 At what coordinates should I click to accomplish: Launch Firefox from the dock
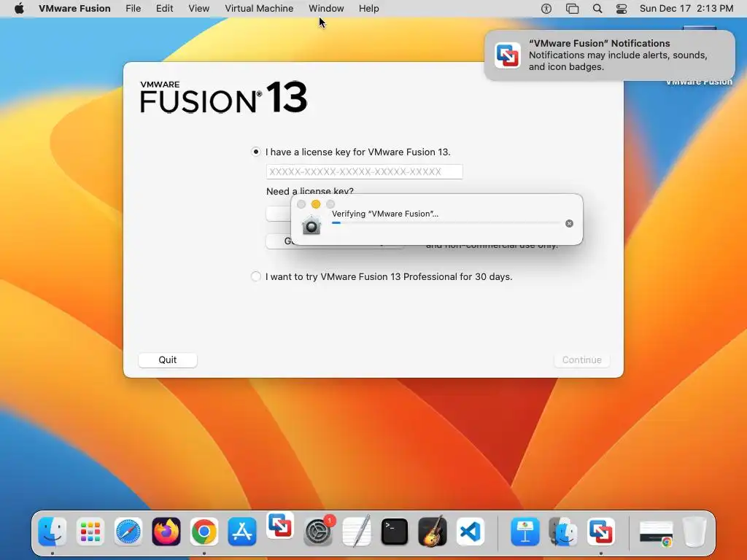click(166, 532)
